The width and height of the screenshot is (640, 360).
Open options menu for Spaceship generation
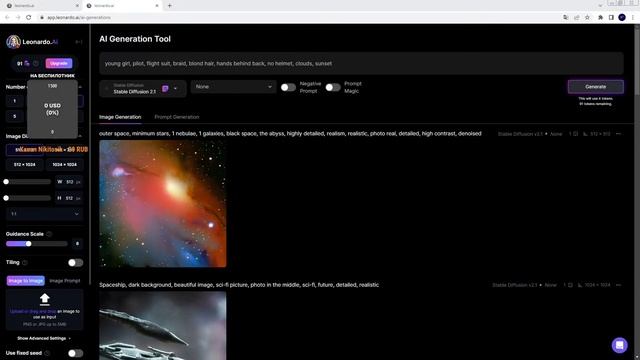618,285
